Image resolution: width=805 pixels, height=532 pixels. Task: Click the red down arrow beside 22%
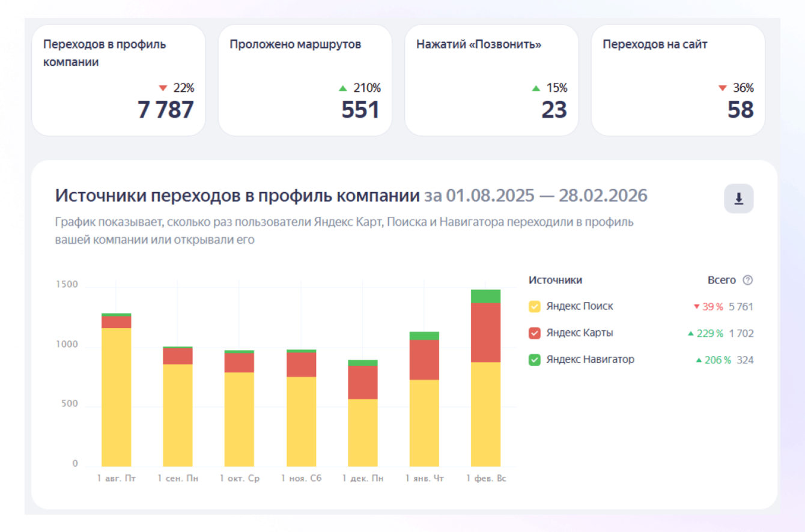(162, 88)
